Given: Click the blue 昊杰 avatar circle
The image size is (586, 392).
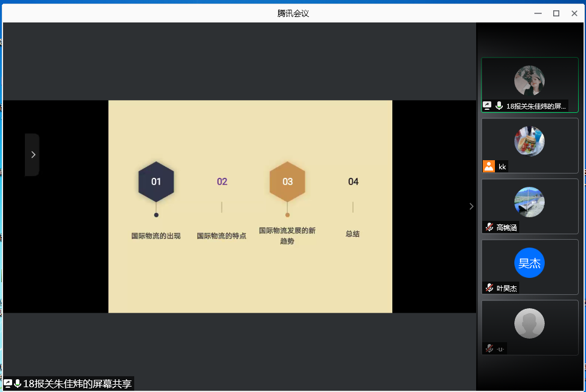Looking at the screenshot, I should click(x=529, y=263).
